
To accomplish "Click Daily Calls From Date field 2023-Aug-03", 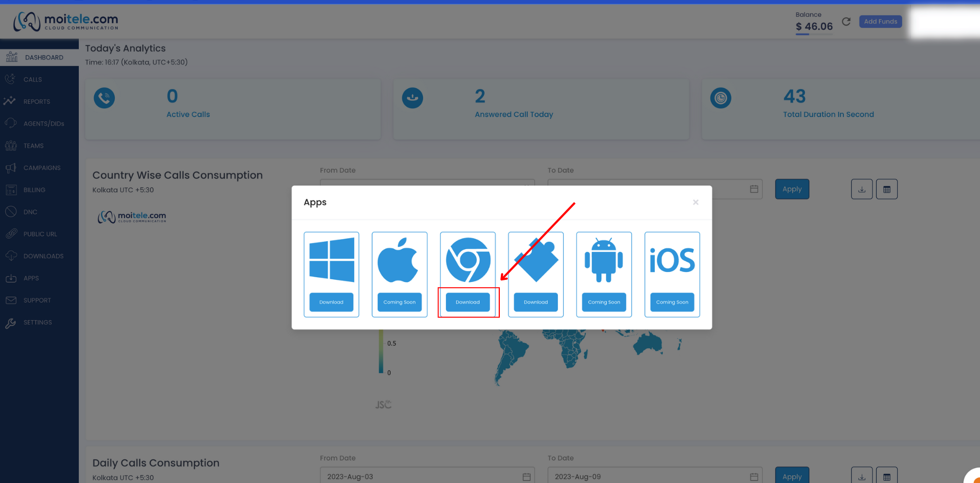I will click(x=427, y=476).
